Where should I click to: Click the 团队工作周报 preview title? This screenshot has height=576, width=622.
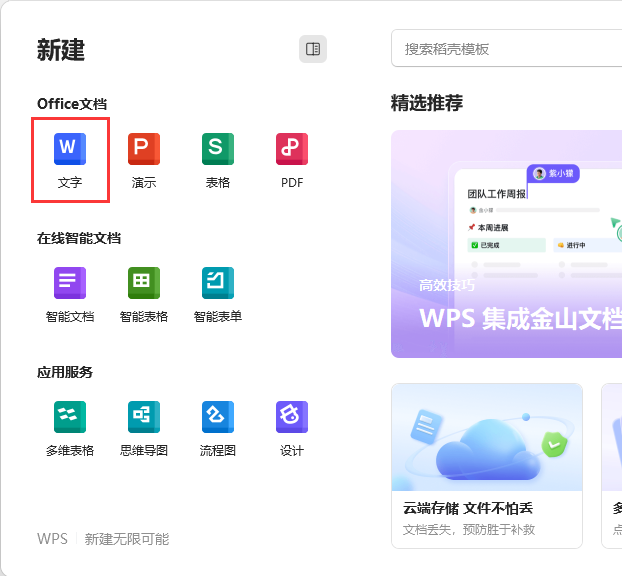point(496,194)
